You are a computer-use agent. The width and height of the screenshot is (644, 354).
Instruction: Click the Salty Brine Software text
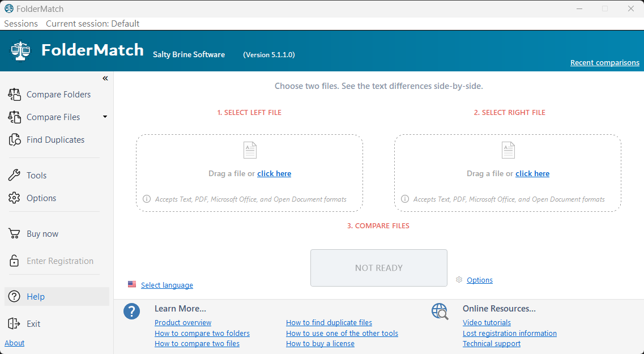coord(189,54)
